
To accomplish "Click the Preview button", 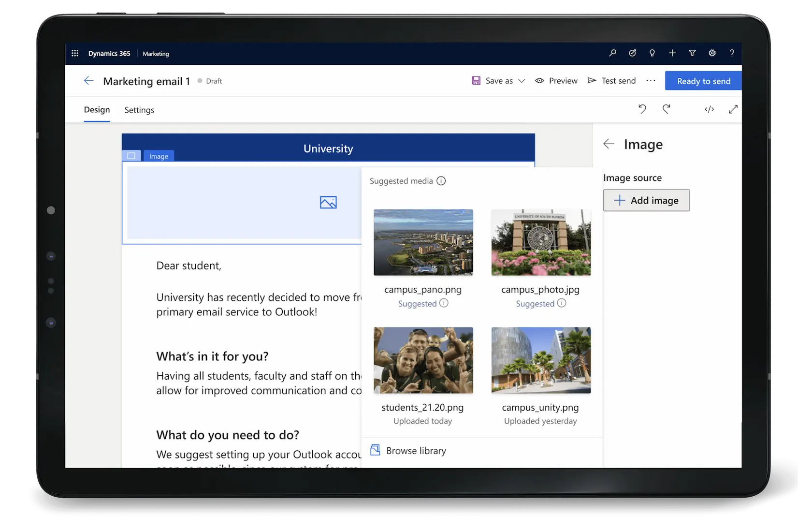I will (556, 81).
